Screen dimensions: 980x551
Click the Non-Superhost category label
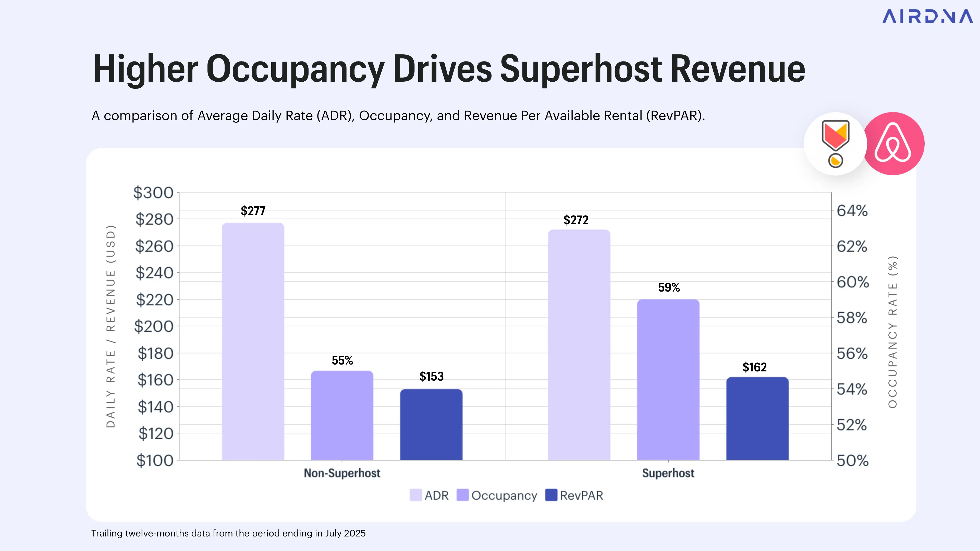pos(342,473)
